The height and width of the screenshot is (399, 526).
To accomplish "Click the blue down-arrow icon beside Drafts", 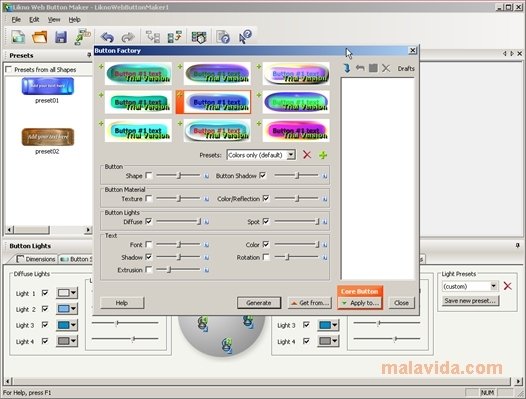I will point(347,68).
